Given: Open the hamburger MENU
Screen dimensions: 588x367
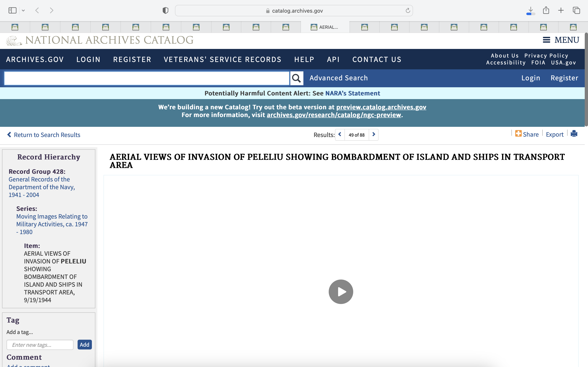Looking at the screenshot, I should click(561, 40).
